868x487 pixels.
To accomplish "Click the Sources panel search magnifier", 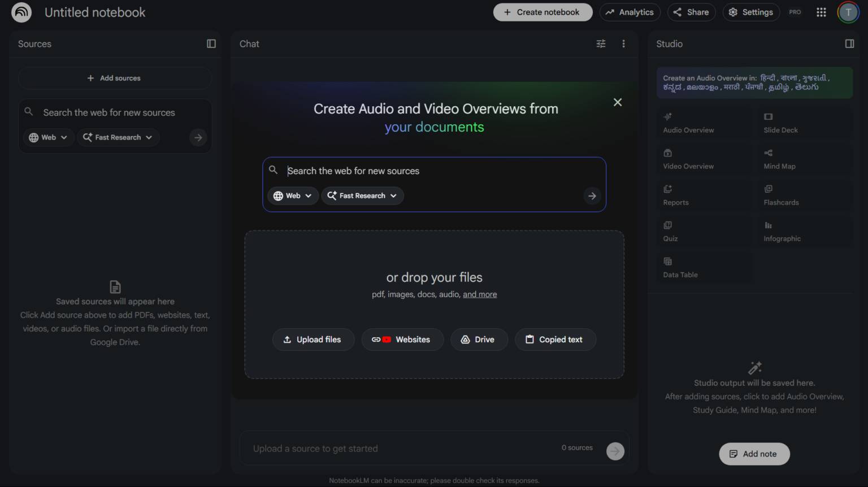I will tap(29, 112).
